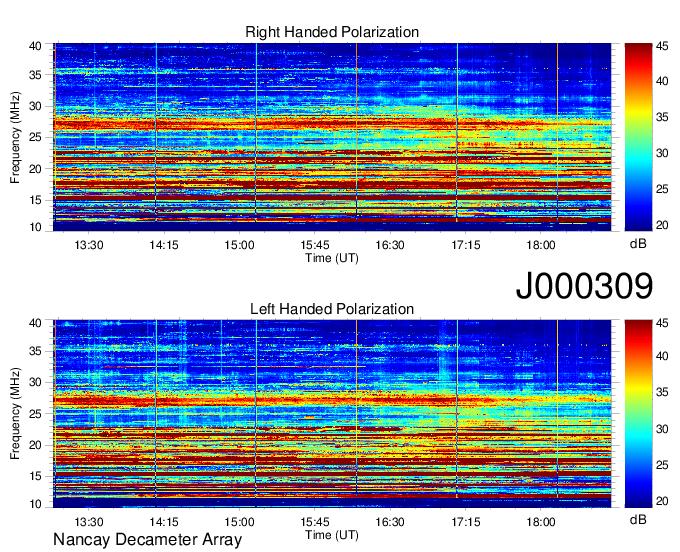Click the 20 value on Right Handed color bar
This screenshot has height=552, width=680.
tap(662, 225)
